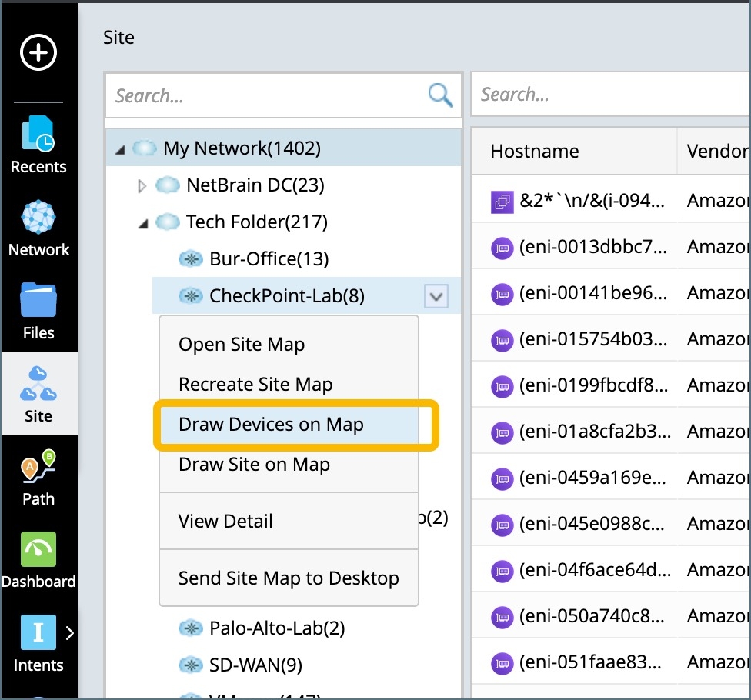Open the Path tool icon
The height and width of the screenshot is (700, 751).
38,477
